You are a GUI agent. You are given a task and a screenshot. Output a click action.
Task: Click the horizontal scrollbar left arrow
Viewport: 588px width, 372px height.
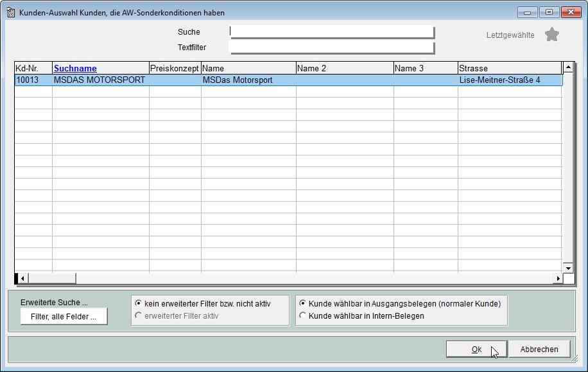pos(22,279)
